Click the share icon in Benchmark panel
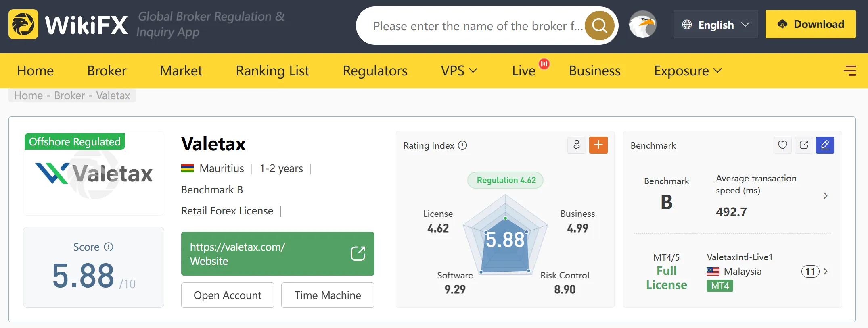The height and width of the screenshot is (328, 868). coord(804,145)
